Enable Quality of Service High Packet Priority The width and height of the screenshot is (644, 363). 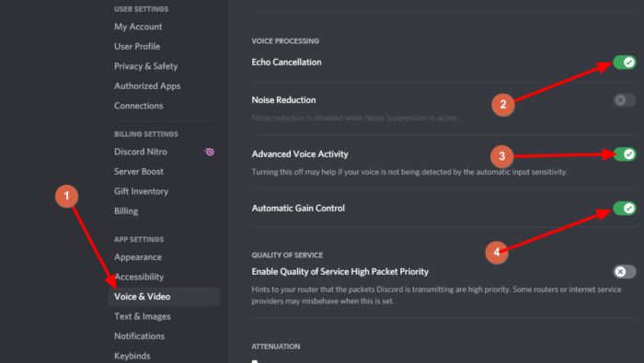(625, 271)
